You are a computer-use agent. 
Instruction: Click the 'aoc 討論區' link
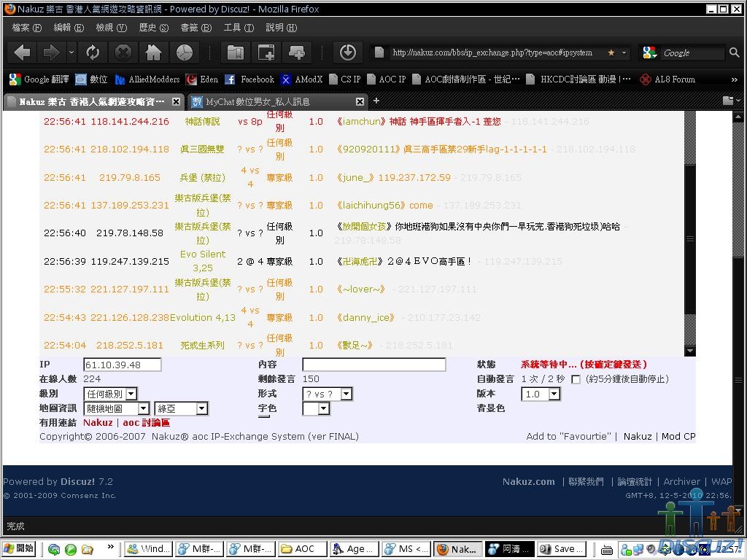point(146,422)
